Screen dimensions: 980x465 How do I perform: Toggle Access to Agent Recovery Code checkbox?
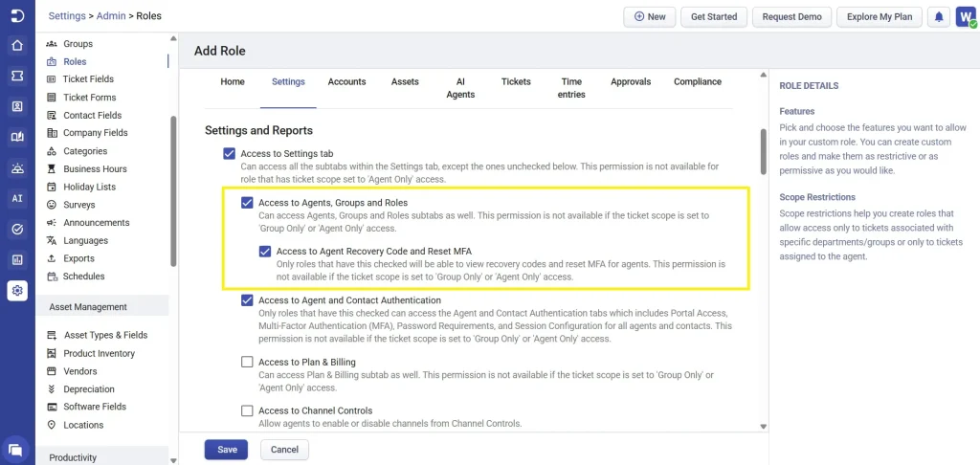265,252
